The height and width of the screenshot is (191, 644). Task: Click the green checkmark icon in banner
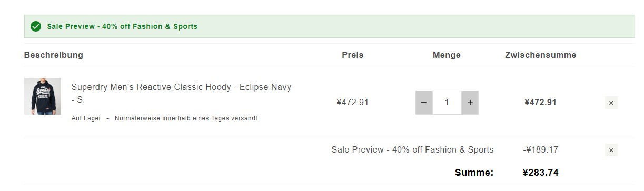pos(36,26)
